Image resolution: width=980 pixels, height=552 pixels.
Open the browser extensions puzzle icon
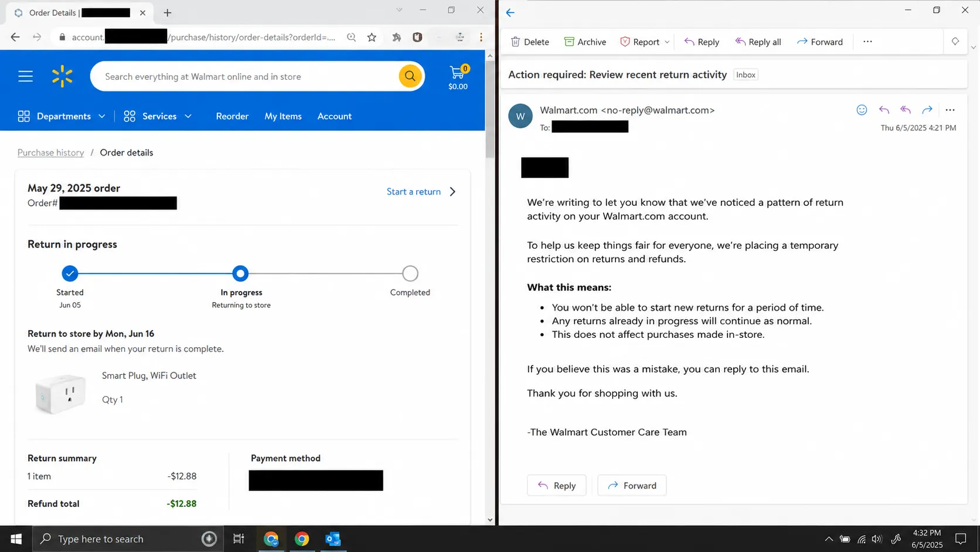pos(397,38)
